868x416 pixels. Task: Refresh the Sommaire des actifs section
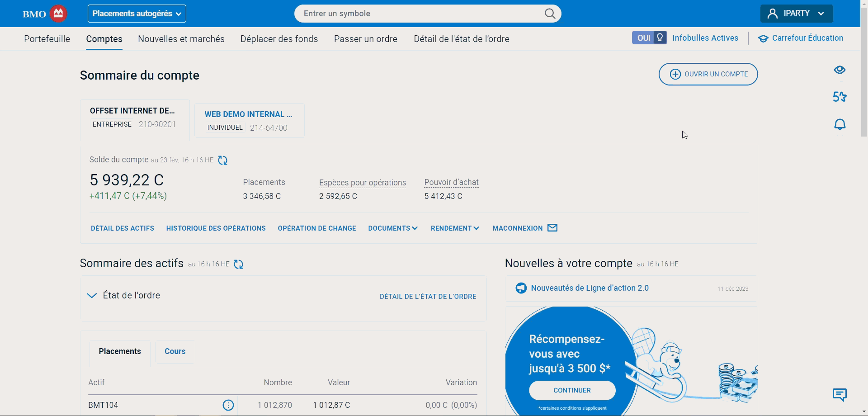click(239, 264)
